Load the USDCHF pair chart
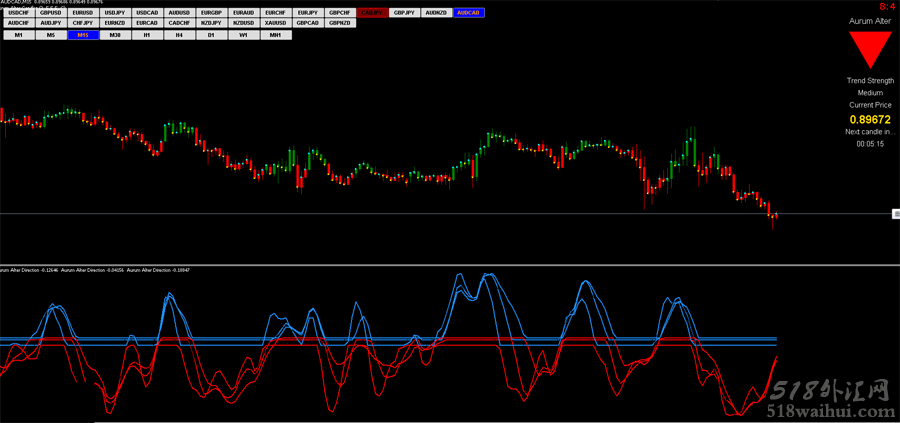Viewport: 900px width, 423px height. 19,12
